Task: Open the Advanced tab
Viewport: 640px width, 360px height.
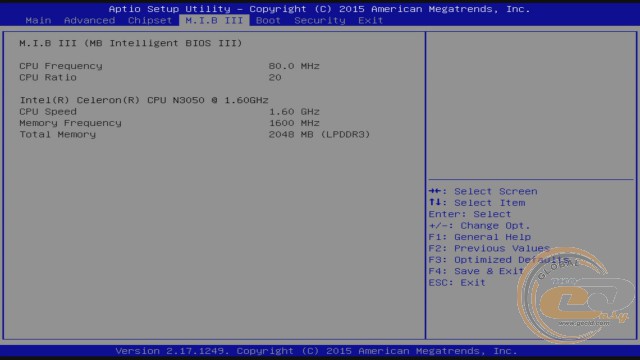Action: point(89,20)
